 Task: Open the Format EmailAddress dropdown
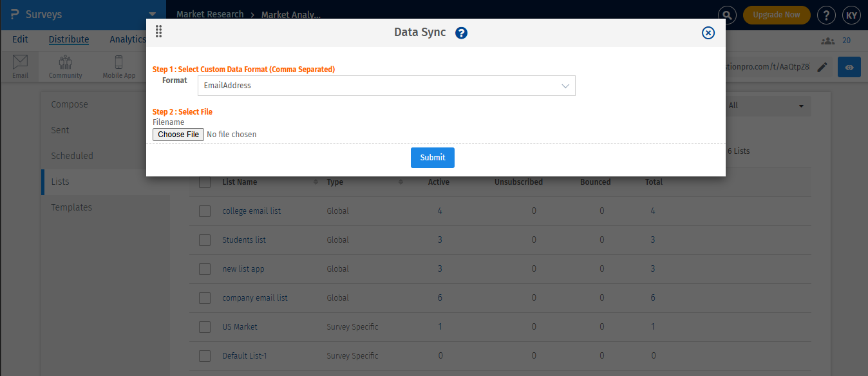pos(386,86)
